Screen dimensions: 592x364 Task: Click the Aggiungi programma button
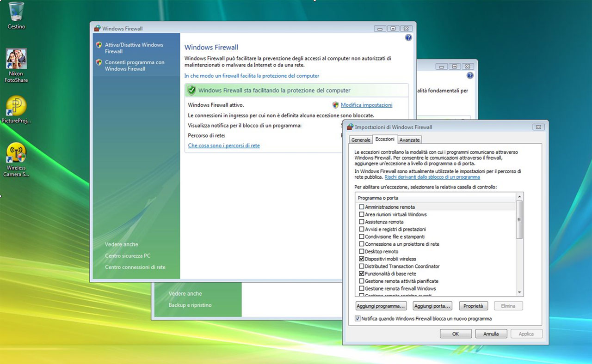[382, 306]
